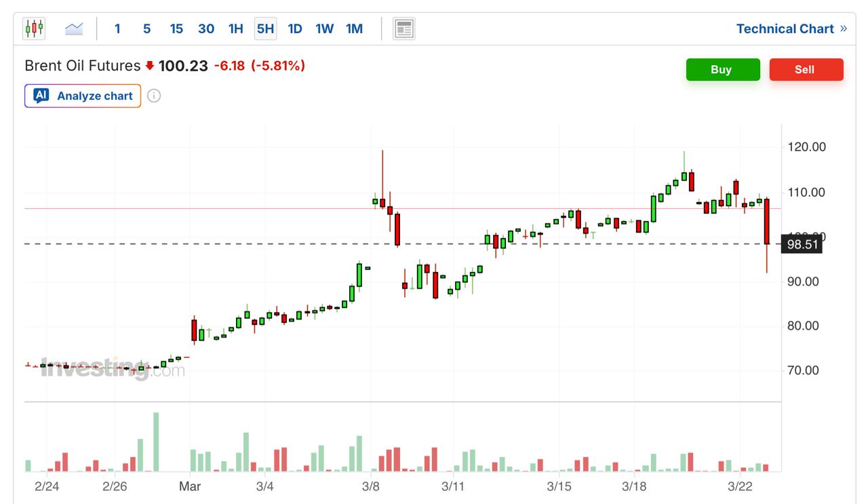Select the 1 minute interval
Image resolution: width=868 pixels, height=504 pixels.
[x=117, y=28]
